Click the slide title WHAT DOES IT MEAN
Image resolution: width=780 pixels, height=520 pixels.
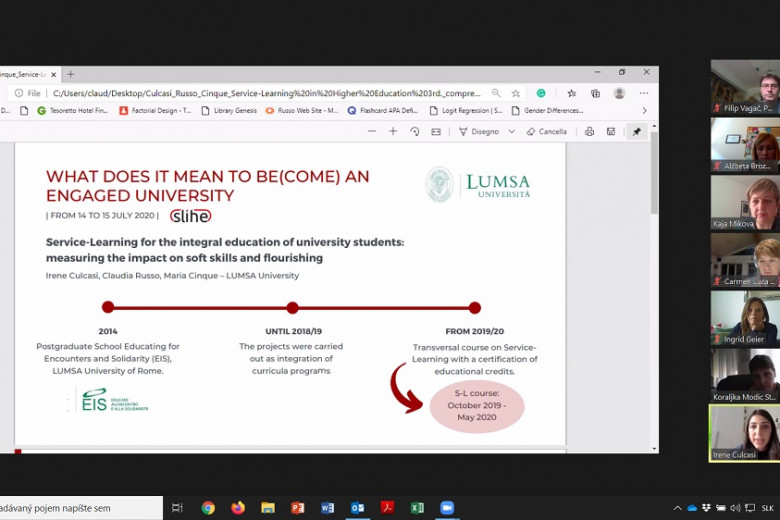click(x=207, y=186)
